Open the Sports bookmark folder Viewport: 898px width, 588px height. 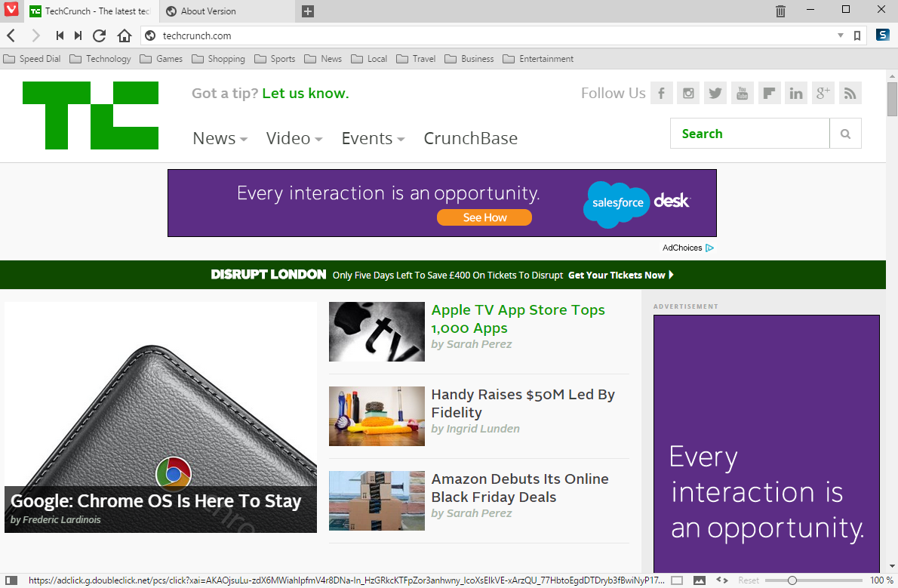click(275, 58)
